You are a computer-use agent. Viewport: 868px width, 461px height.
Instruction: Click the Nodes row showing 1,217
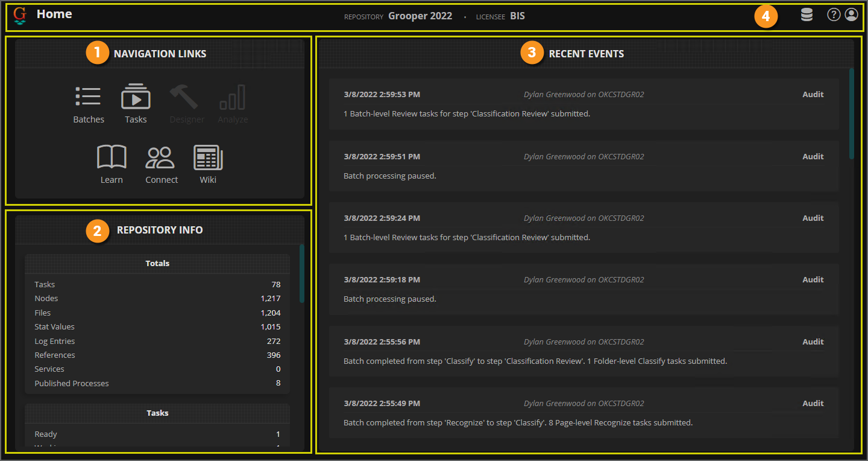pos(157,299)
